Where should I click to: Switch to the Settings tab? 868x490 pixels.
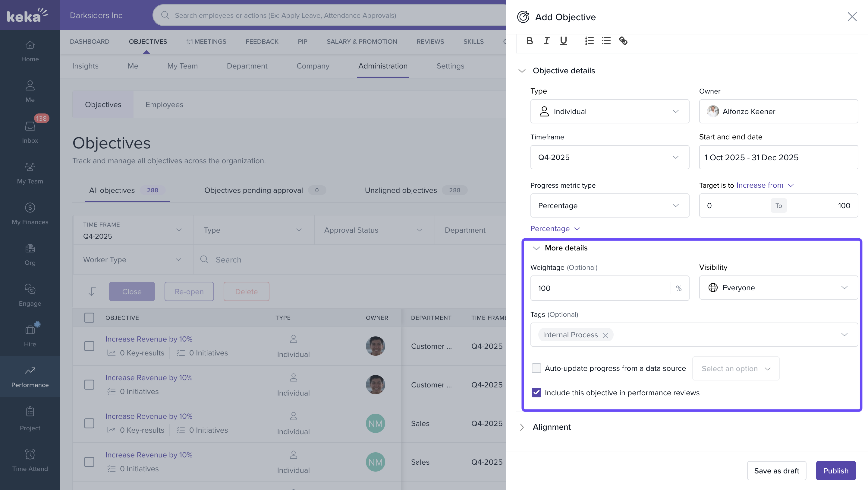pyautogui.click(x=450, y=66)
